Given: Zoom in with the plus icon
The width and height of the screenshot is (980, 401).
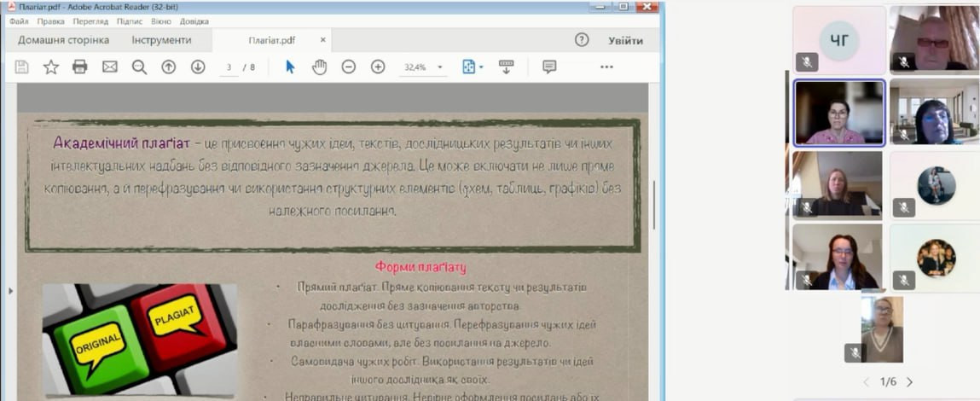Looking at the screenshot, I should tap(378, 67).
